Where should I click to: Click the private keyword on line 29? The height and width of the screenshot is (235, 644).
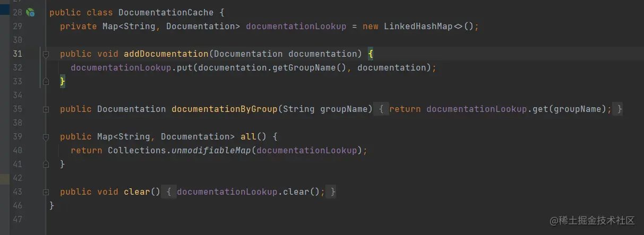click(78, 26)
